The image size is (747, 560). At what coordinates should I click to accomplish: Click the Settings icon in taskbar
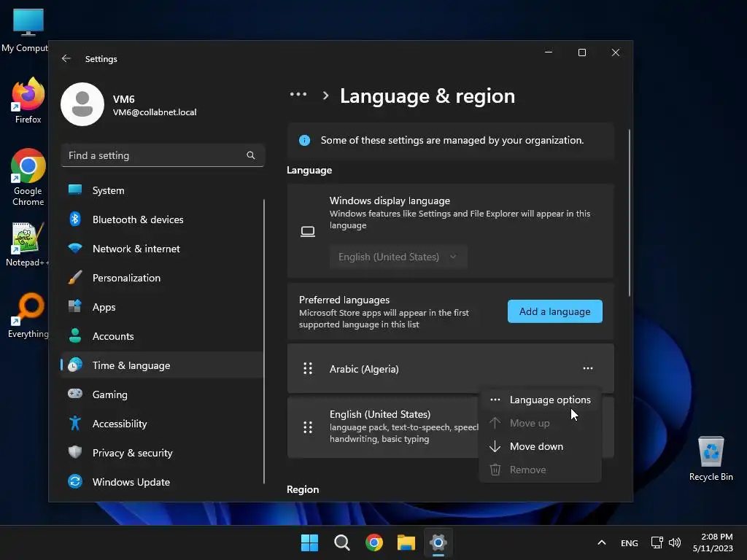(x=438, y=542)
